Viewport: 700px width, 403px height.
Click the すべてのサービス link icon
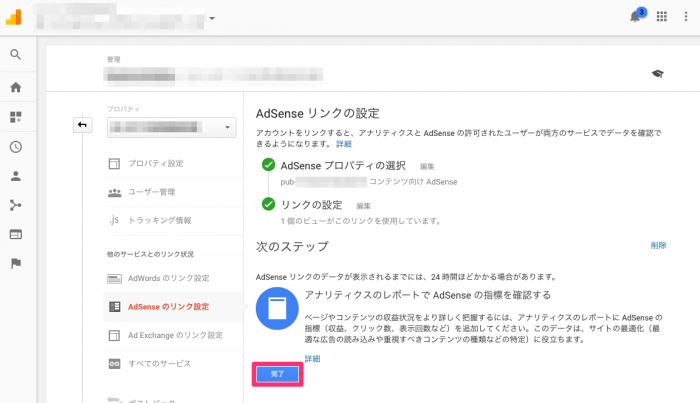pos(114,364)
